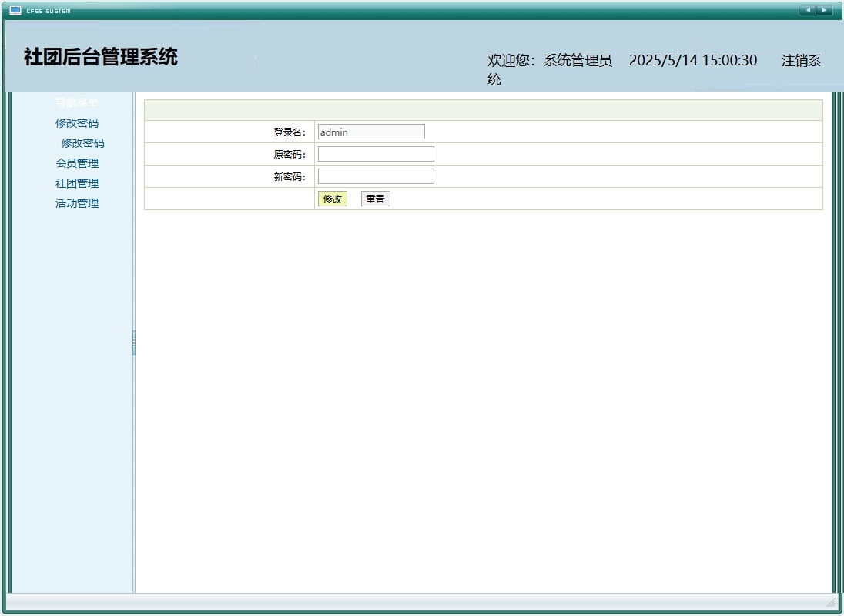Select 修改密码 parent item in the sidebar
The image size is (844, 616).
point(77,123)
